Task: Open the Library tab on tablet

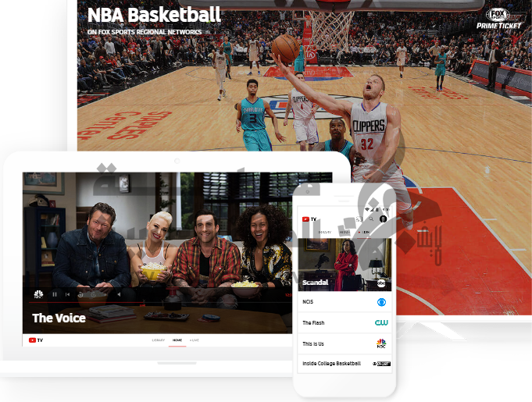Action: [x=158, y=340]
